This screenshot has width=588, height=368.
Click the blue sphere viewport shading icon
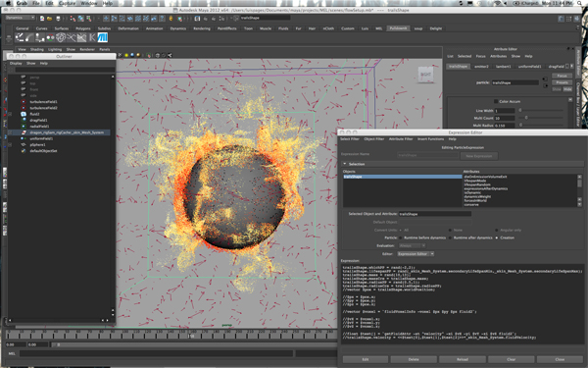pyautogui.click(x=132, y=55)
